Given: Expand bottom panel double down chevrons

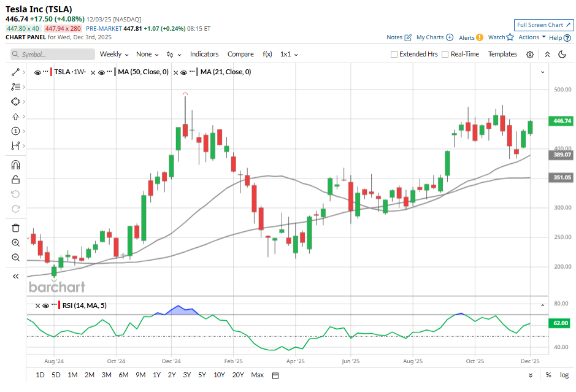Looking at the screenshot, I should pyautogui.click(x=531, y=375).
